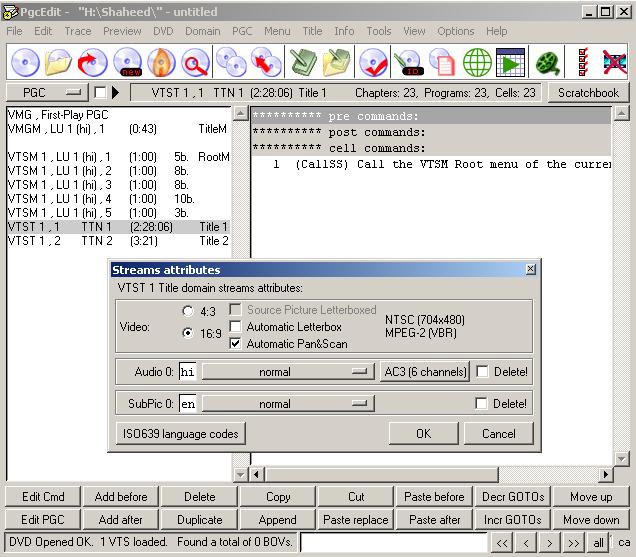Click the green notepad with pencil icon

coord(303,62)
